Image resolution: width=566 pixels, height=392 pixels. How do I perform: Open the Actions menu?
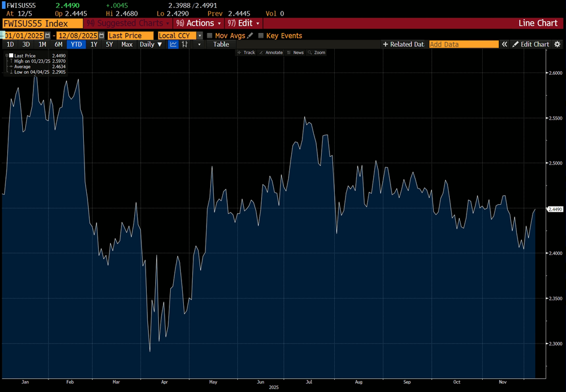point(198,23)
